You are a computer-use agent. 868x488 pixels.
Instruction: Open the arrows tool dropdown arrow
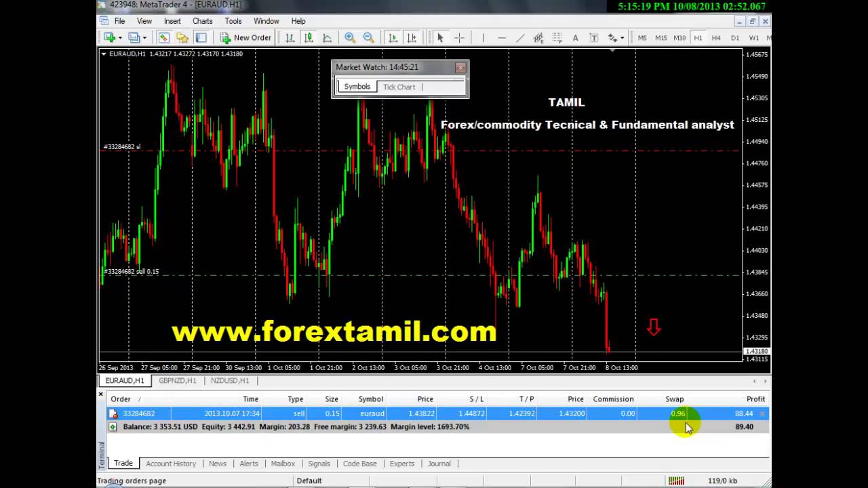tap(622, 38)
